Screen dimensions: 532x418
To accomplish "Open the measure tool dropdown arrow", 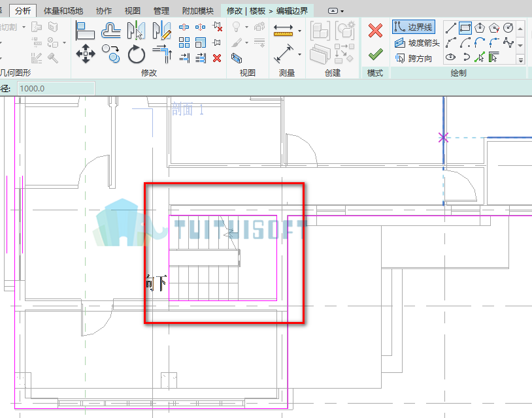I will (300, 31).
